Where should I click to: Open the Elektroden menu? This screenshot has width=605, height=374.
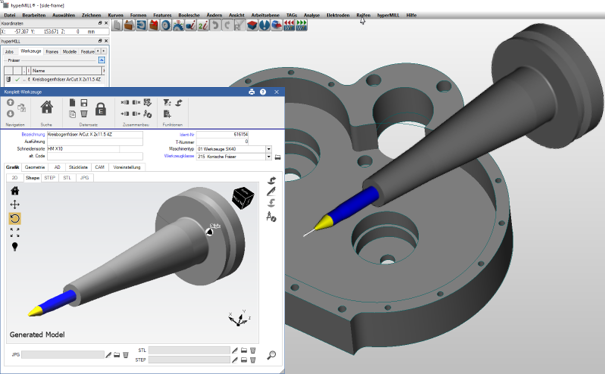click(338, 15)
